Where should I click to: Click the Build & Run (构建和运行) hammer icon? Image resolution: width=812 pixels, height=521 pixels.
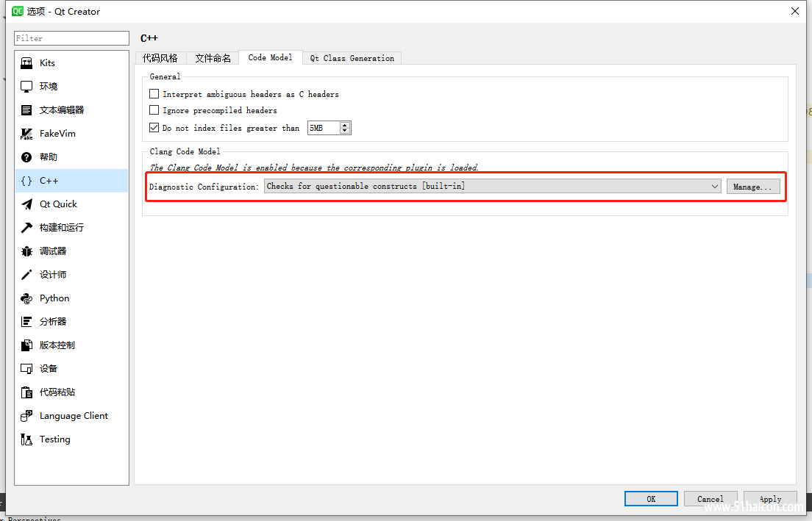click(26, 228)
